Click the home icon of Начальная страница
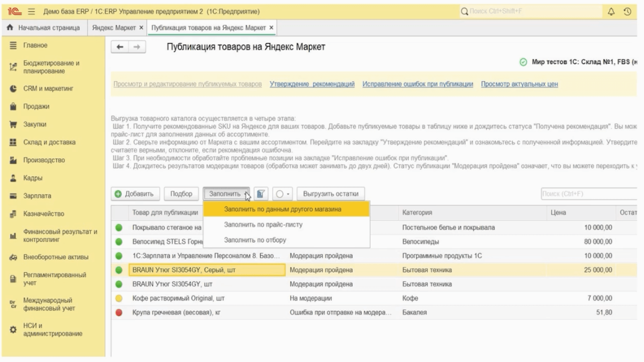Image resolution: width=644 pixels, height=362 pixels. (10, 27)
